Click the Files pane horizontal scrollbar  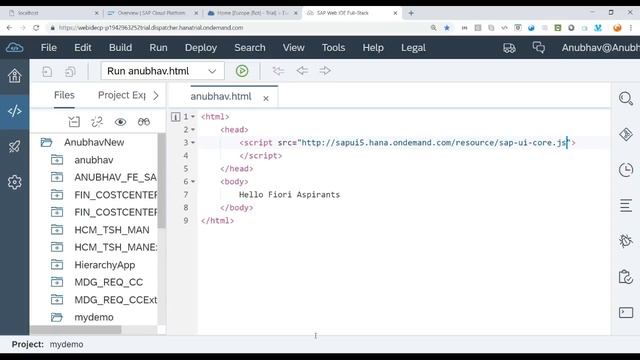(76, 330)
